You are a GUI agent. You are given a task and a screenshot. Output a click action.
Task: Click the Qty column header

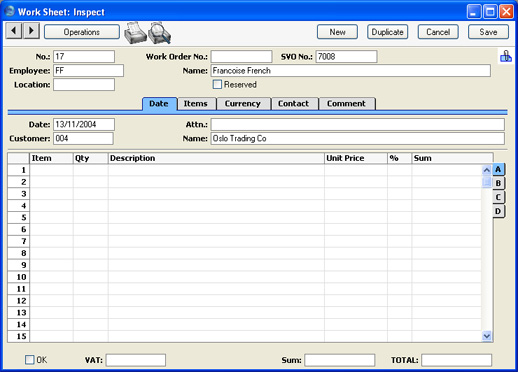(x=91, y=158)
